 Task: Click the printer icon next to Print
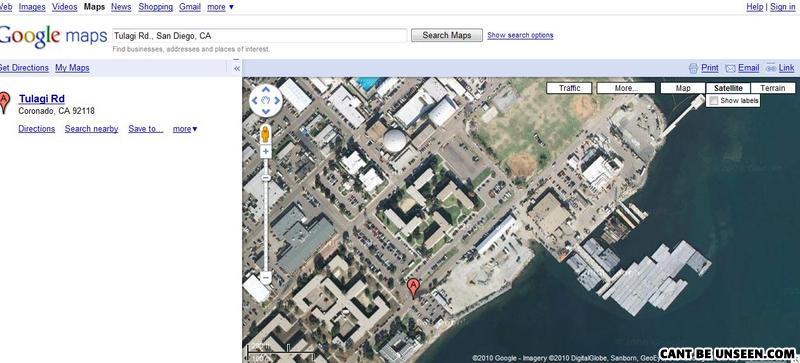pos(693,68)
